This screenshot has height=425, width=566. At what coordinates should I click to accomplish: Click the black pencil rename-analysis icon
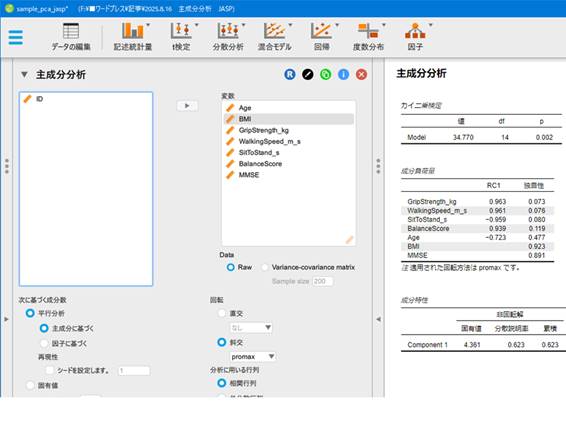(308, 74)
